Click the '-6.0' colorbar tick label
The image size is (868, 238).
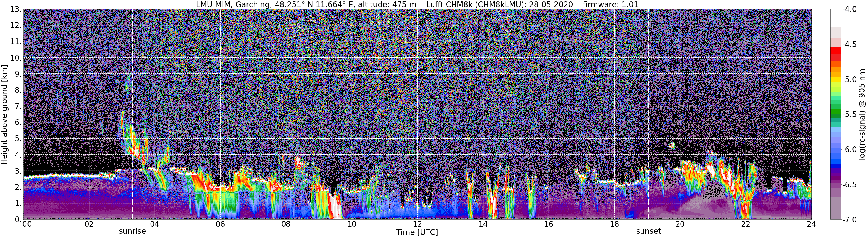click(x=850, y=150)
